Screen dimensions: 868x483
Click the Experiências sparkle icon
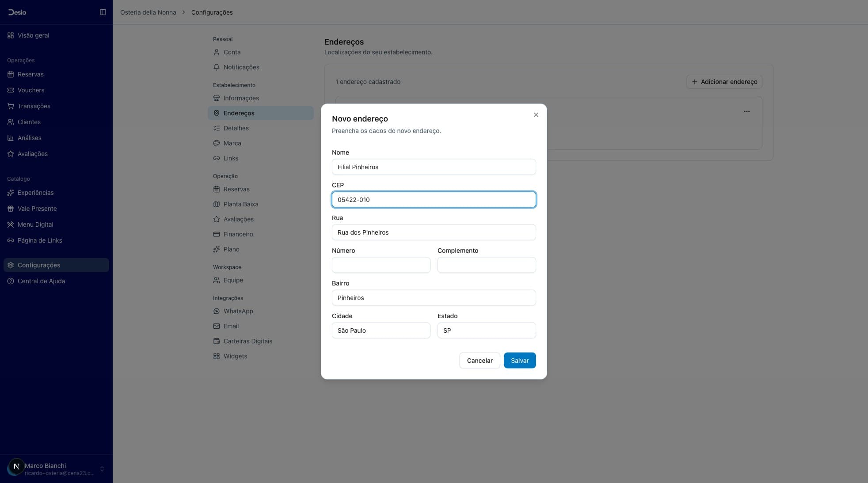11,193
